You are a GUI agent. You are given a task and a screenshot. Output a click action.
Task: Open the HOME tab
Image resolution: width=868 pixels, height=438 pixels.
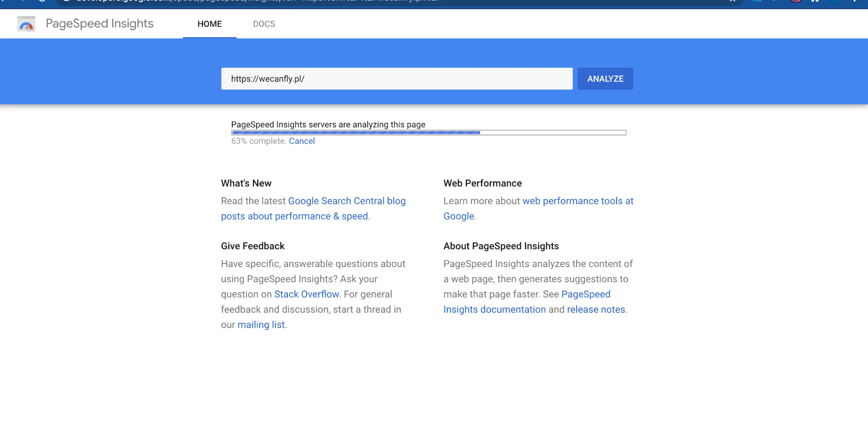point(210,24)
